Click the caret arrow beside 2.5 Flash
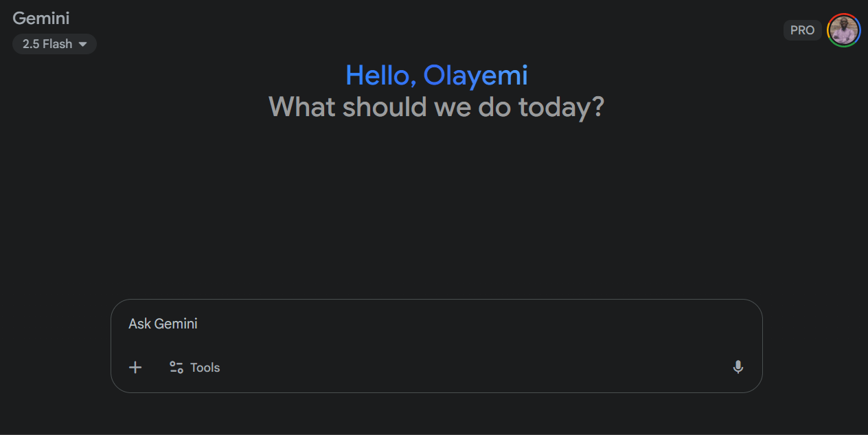 coord(83,44)
